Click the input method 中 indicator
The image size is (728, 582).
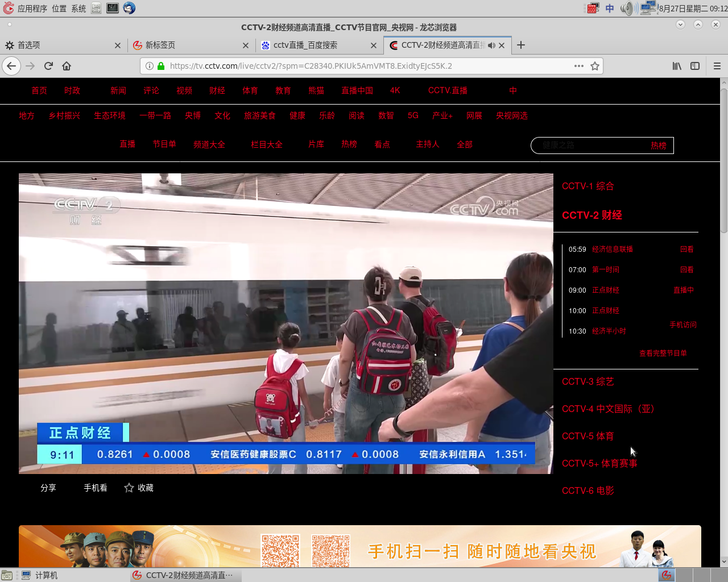pos(610,8)
